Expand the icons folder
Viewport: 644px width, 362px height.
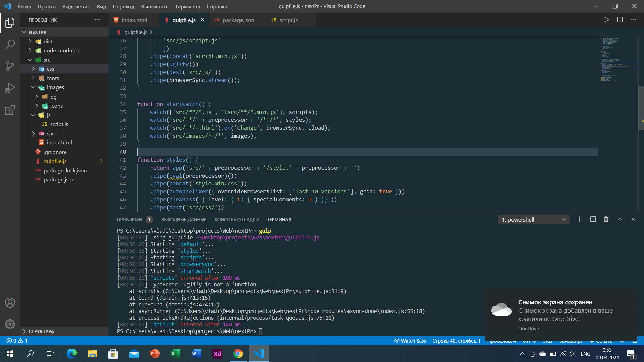(x=64, y=106)
